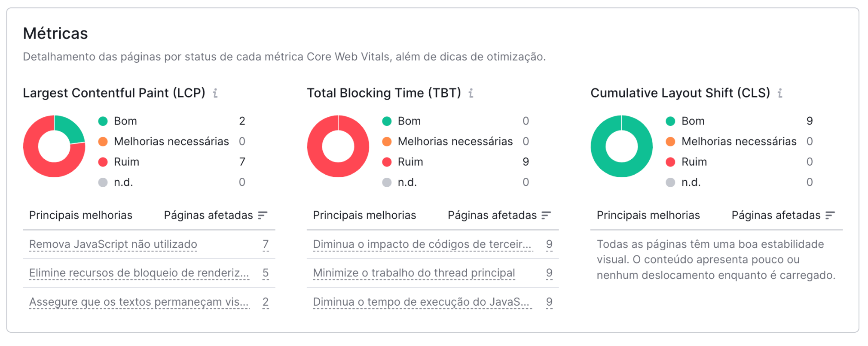Click the 7 affected pages count for JavaScript removal
The image size is (868, 346).
click(x=266, y=243)
